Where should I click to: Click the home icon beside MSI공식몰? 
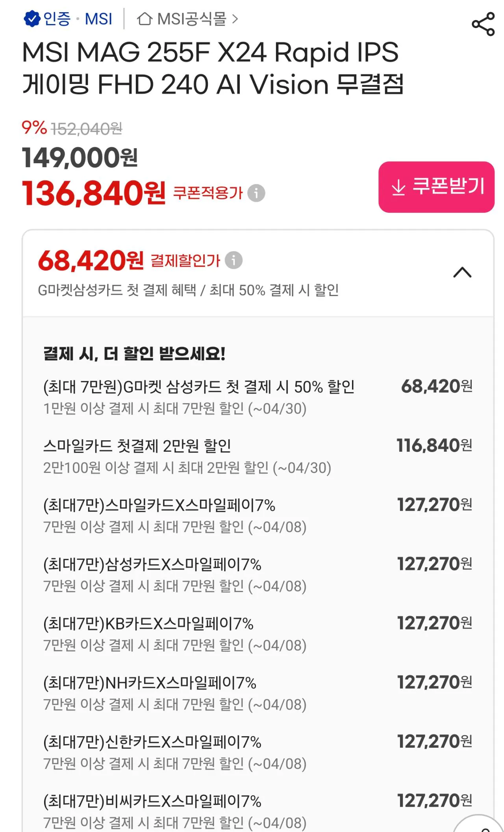145,18
